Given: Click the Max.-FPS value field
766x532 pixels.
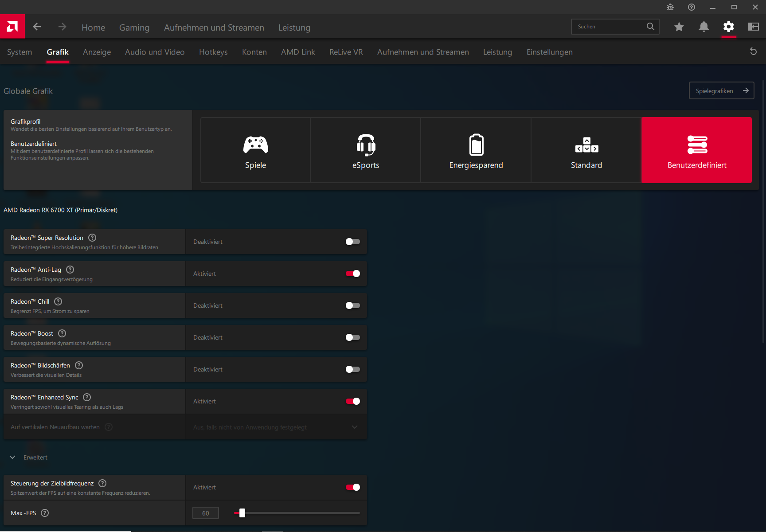Looking at the screenshot, I should [206, 513].
